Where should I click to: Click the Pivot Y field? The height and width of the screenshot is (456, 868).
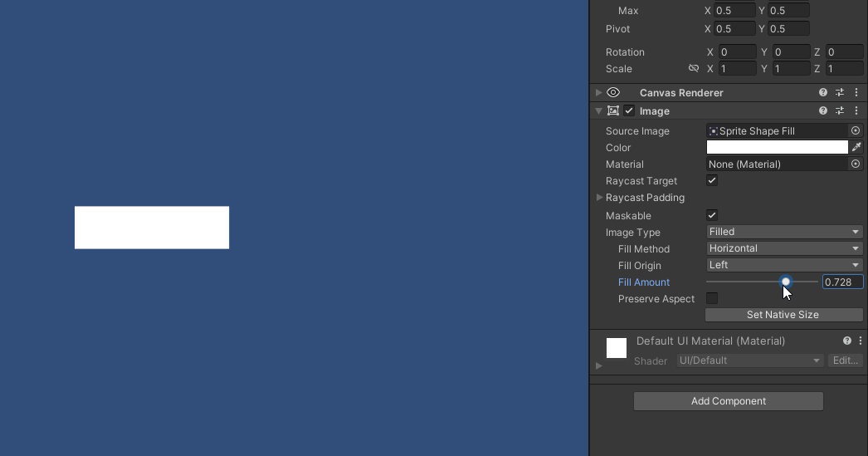click(789, 29)
